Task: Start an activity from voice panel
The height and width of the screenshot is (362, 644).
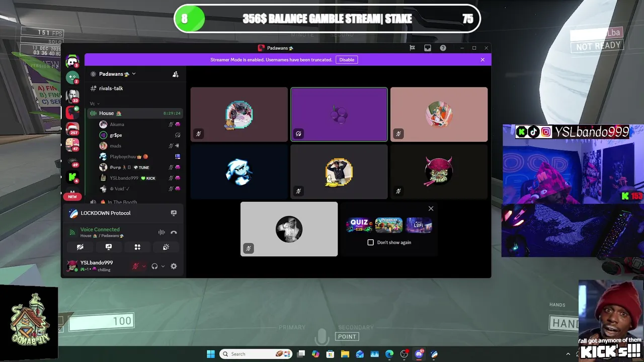Action: click(x=137, y=247)
